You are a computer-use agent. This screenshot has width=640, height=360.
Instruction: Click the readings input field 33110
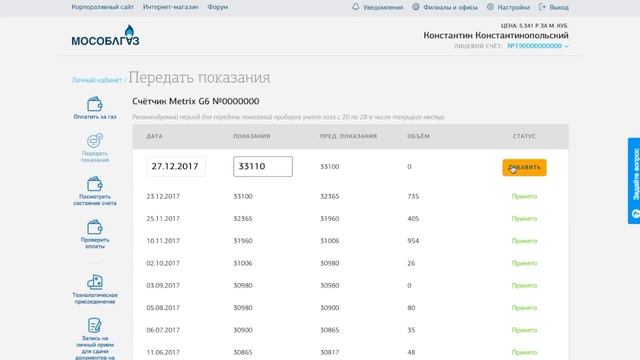pyautogui.click(x=263, y=167)
